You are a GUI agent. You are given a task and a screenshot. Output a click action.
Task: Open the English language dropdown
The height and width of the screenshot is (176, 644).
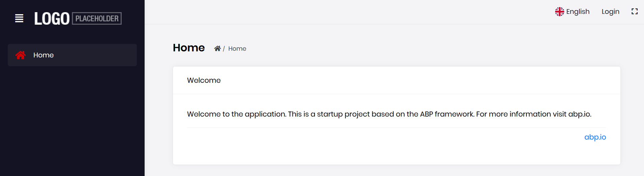click(x=577, y=12)
